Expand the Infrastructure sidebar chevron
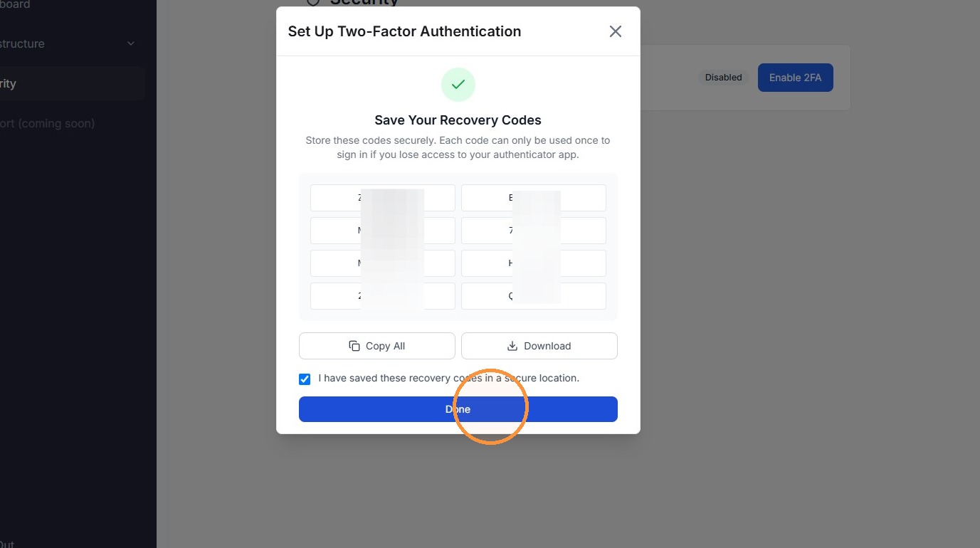Viewport: 980px width, 548px height. coord(131,43)
